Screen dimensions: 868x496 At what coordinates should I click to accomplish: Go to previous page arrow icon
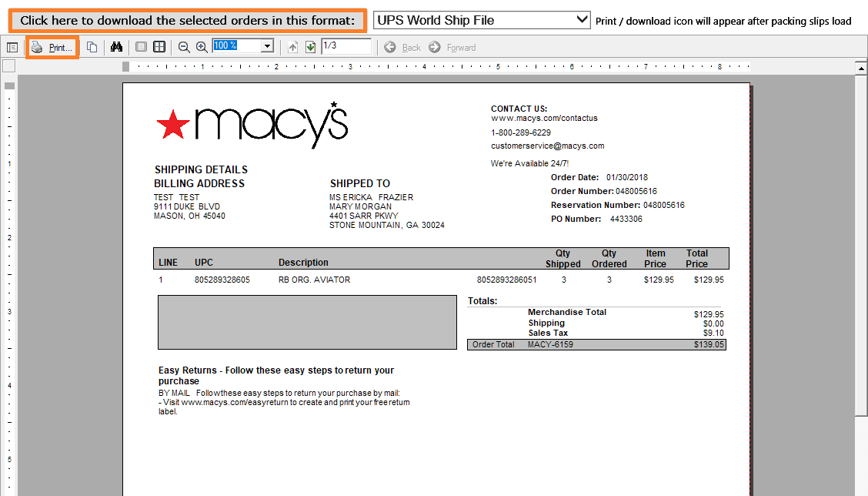click(x=293, y=48)
